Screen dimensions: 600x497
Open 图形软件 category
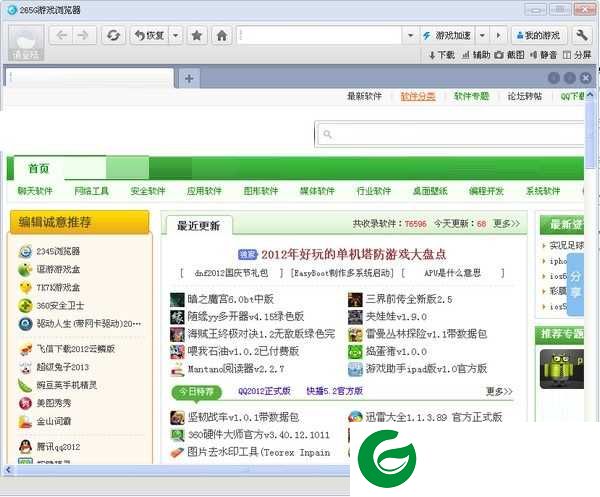pyautogui.click(x=261, y=191)
